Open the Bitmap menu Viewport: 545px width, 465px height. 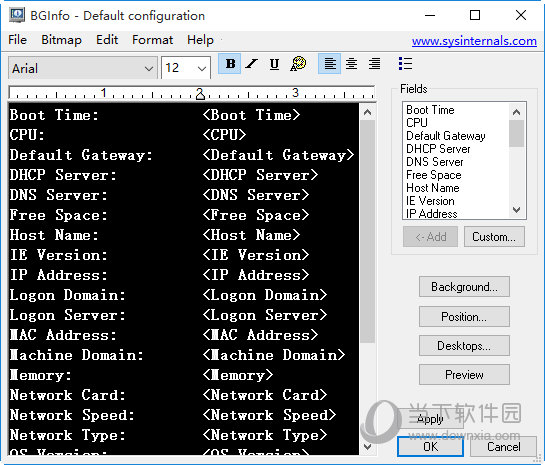tap(62, 40)
